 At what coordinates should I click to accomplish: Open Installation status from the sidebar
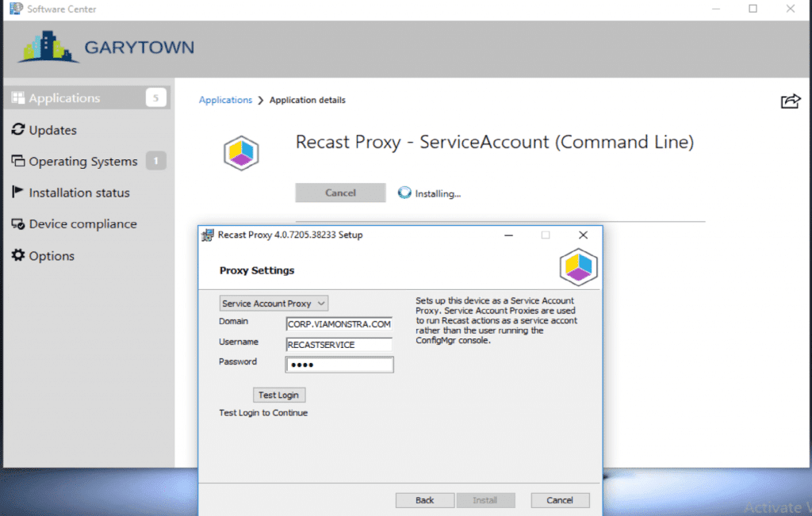[x=18, y=192]
